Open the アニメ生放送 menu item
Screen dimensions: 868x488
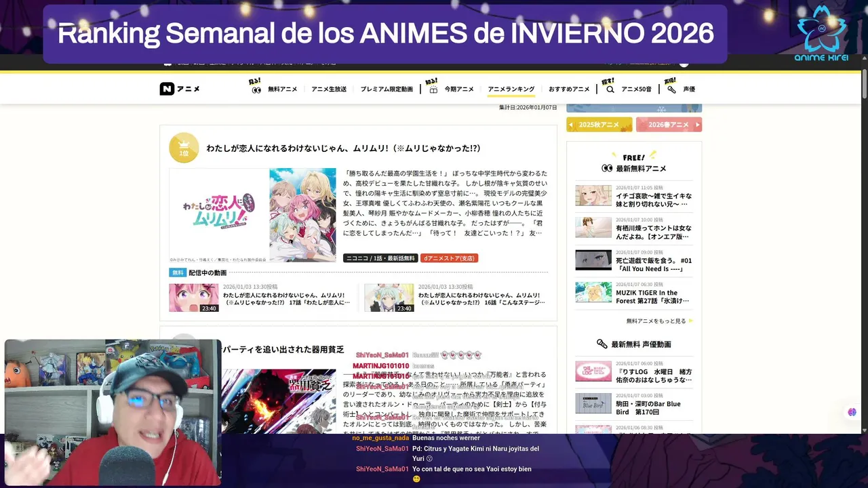[x=329, y=89]
